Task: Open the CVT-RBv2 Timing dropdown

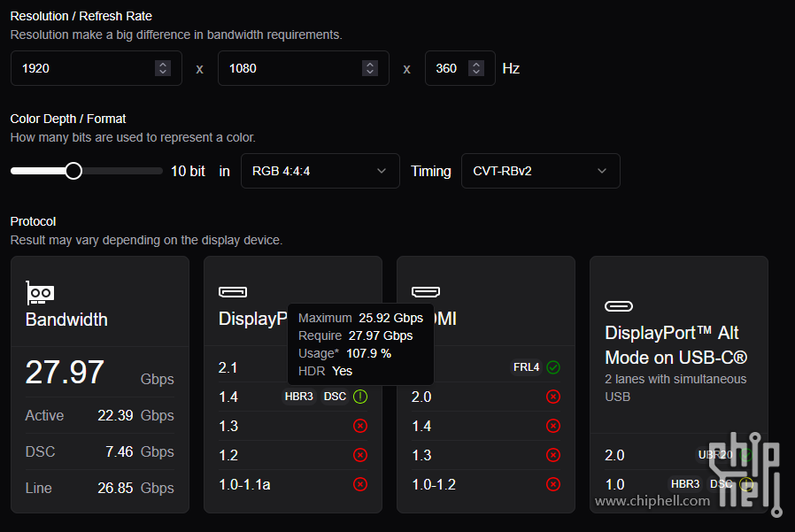Action: (541, 171)
